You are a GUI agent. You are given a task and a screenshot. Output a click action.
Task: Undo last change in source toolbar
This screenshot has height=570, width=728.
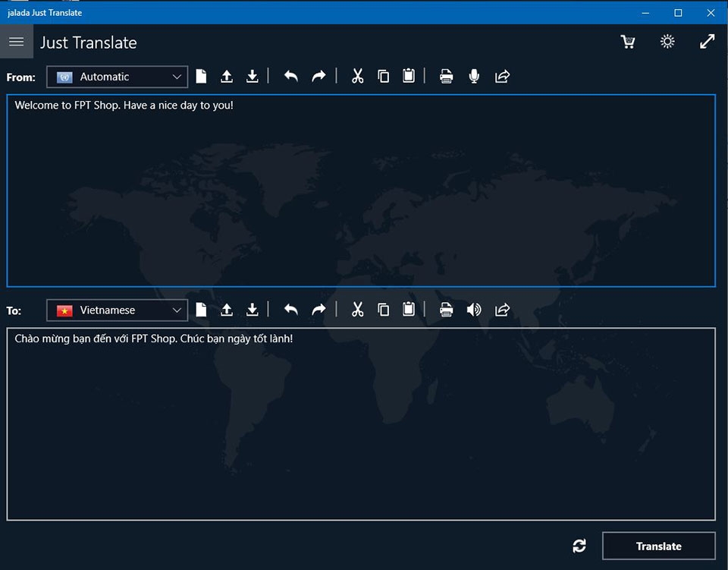[x=291, y=76]
